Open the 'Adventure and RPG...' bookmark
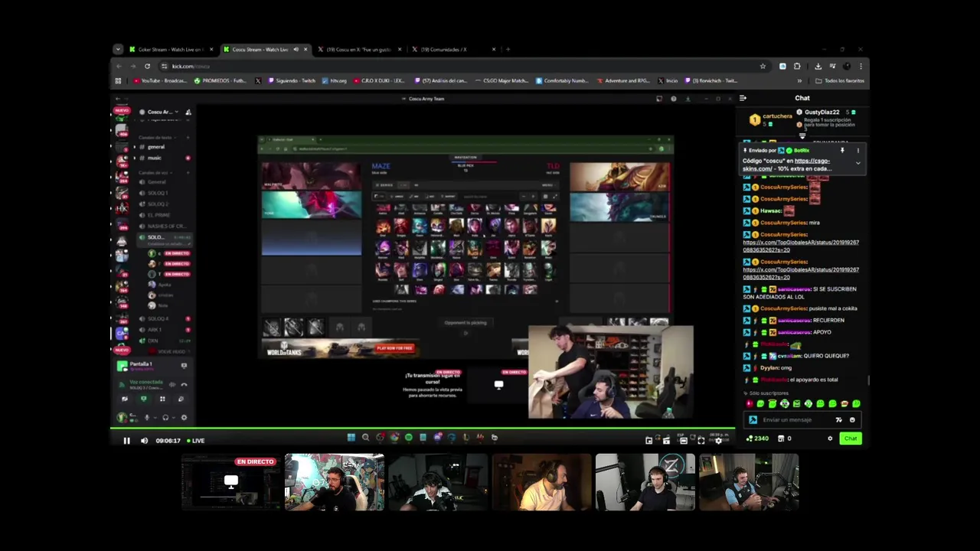 622,80
